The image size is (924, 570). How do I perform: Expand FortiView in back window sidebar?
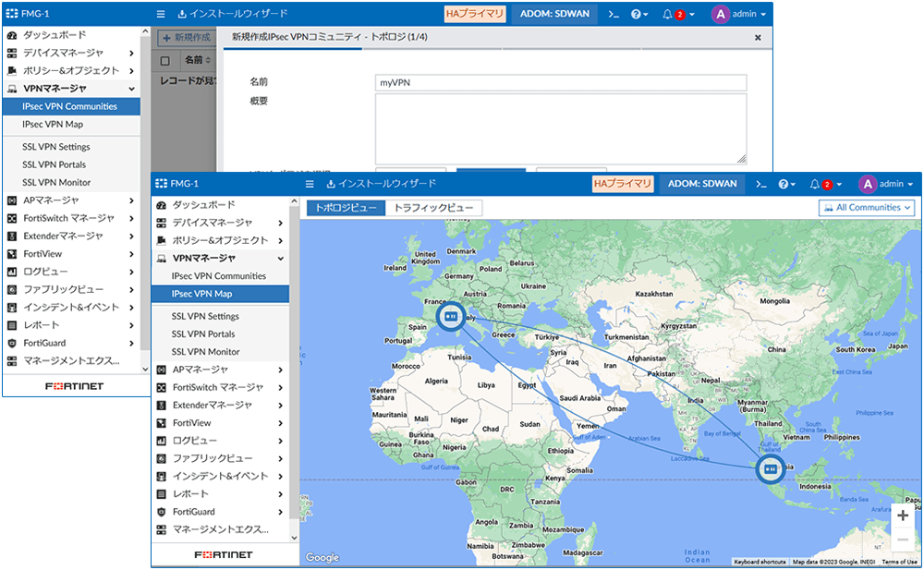coord(131,254)
